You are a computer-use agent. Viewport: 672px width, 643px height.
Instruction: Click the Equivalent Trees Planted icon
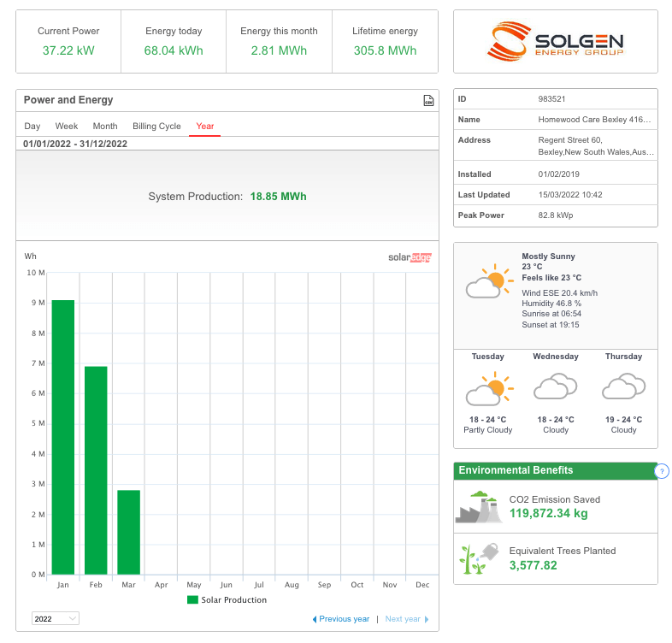(479, 558)
